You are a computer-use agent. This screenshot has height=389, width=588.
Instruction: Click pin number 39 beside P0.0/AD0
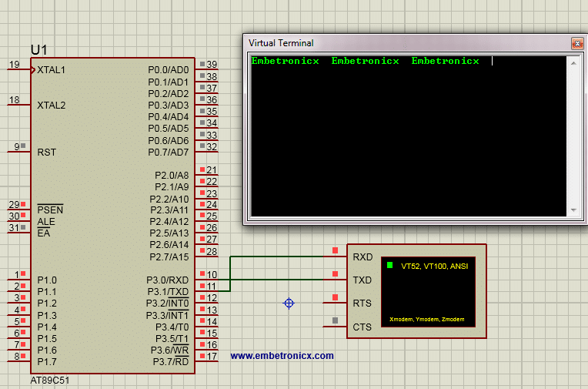(x=212, y=65)
